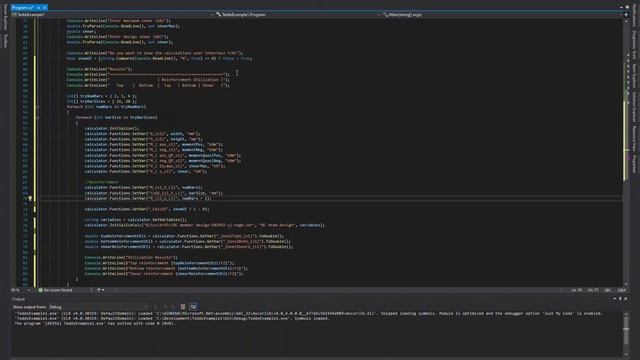Click the split editor button

pyautogui.click(x=626, y=15)
